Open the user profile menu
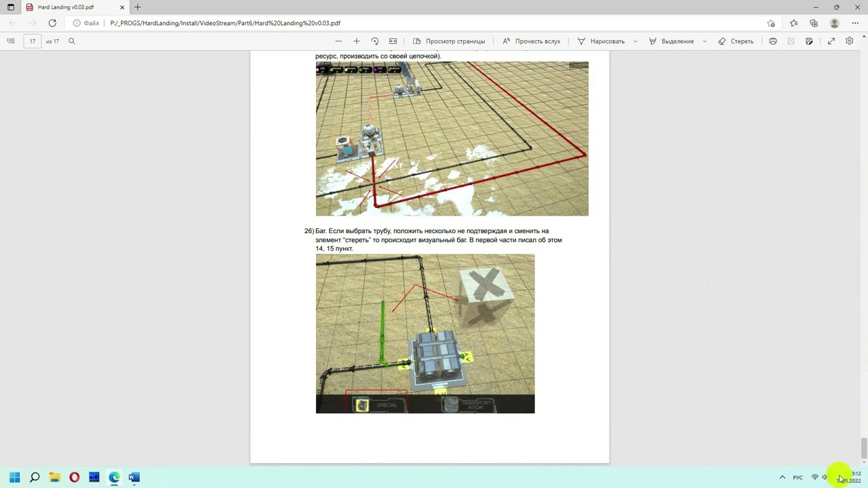The image size is (868, 488). [x=835, y=23]
